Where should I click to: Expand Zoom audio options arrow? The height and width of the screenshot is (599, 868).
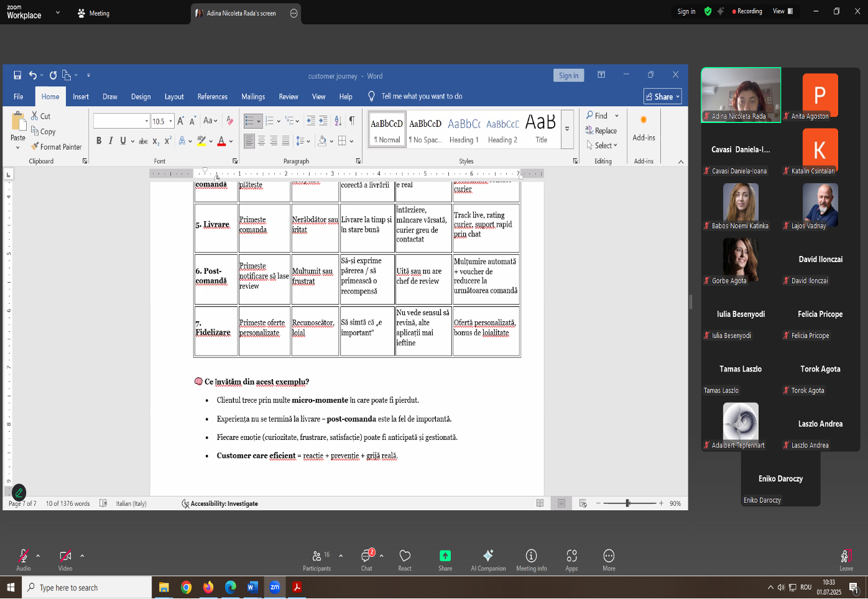(38, 556)
